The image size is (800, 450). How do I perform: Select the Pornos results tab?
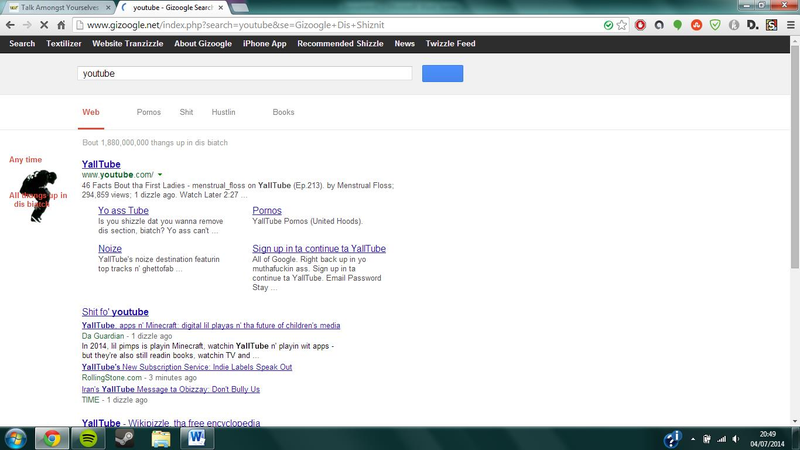(x=148, y=112)
